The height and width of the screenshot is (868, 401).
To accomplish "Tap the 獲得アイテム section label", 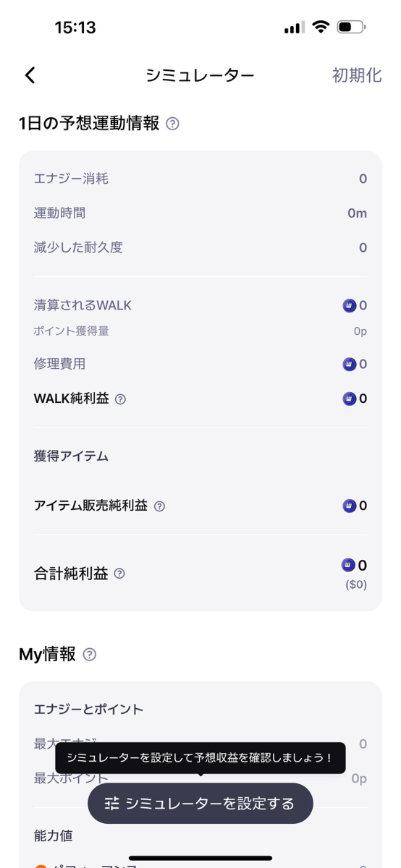I will click(x=71, y=456).
